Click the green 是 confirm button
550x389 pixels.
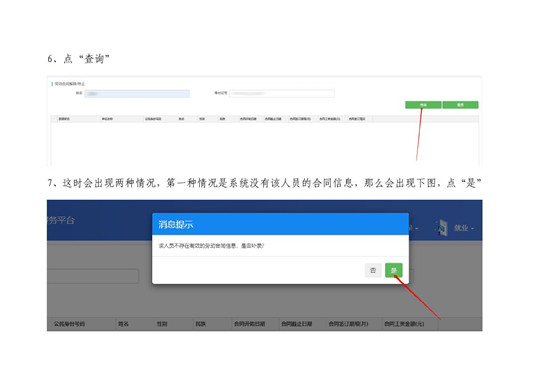(x=394, y=270)
